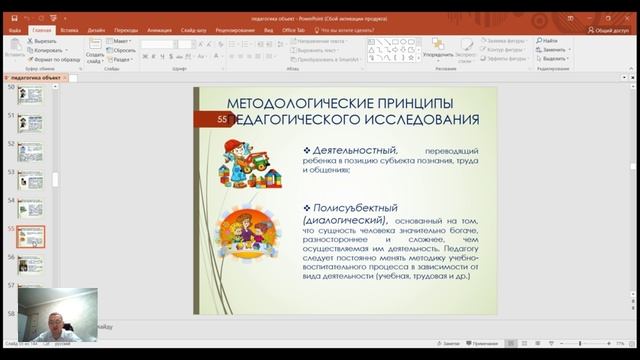Open the Файл (File) tab
Viewport: 640px width, 360px height.
click(x=15, y=30)
